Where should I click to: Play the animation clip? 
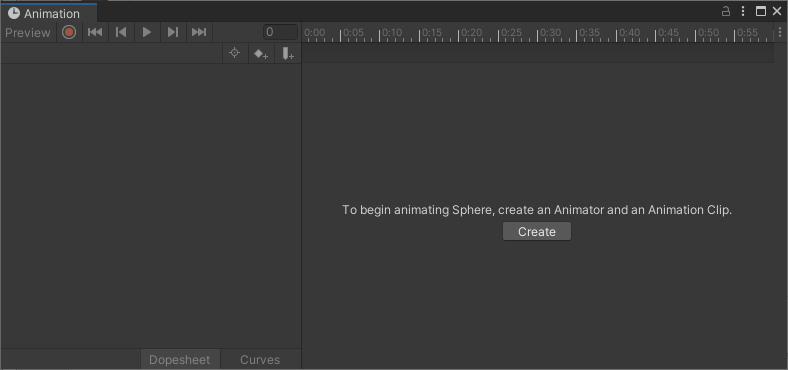coord(147,33)
